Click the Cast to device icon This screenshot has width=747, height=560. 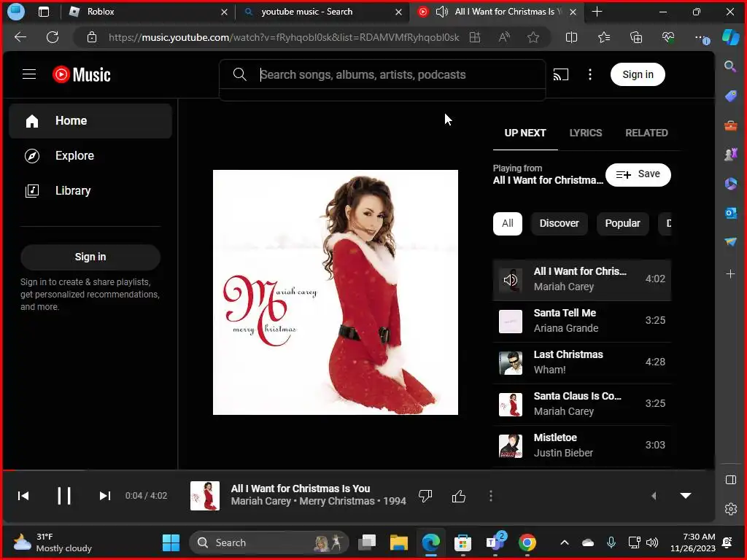coord(561,74)
